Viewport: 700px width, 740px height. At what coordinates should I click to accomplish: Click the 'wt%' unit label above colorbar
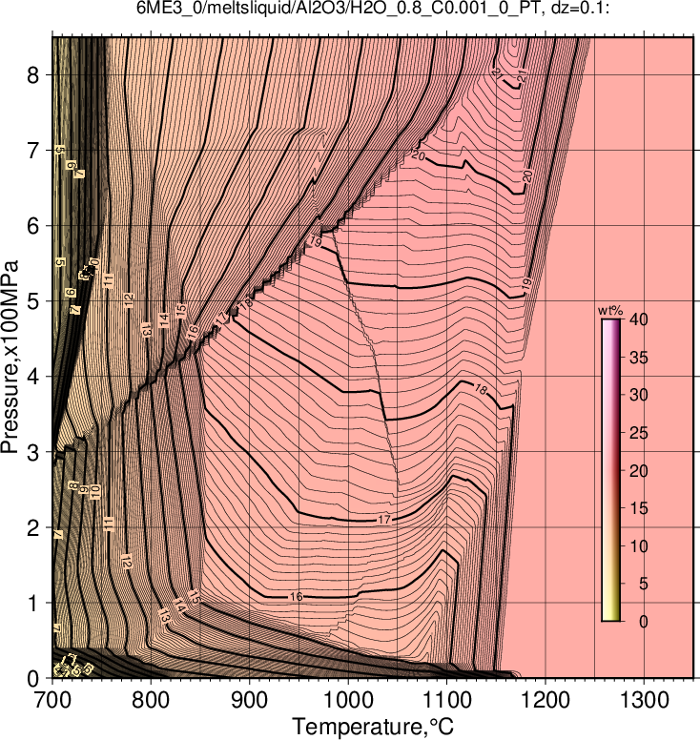tap(610, 311)
